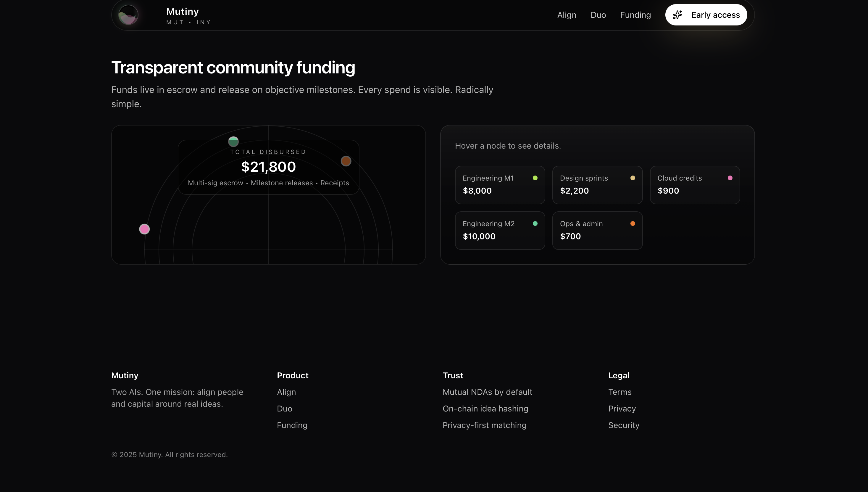Open the Engineering M1 $8,000 card
Viewport: 868px width, 492px height.
click(500, 185)
